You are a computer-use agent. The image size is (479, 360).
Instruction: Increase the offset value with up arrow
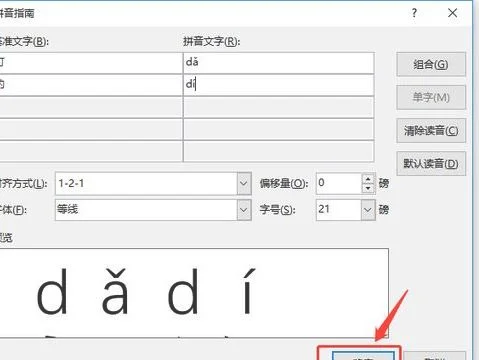click(368, 179)
